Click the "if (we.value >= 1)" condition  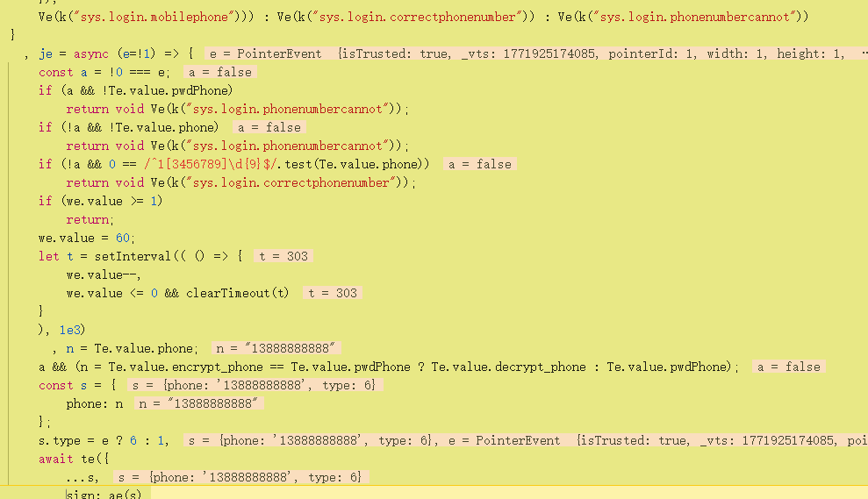coord(100,201)
